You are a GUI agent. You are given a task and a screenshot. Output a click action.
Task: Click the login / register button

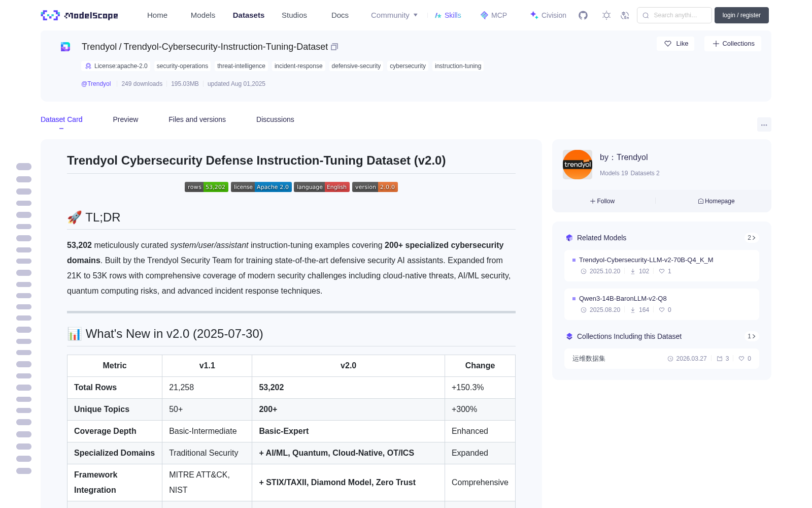[741, 15]
